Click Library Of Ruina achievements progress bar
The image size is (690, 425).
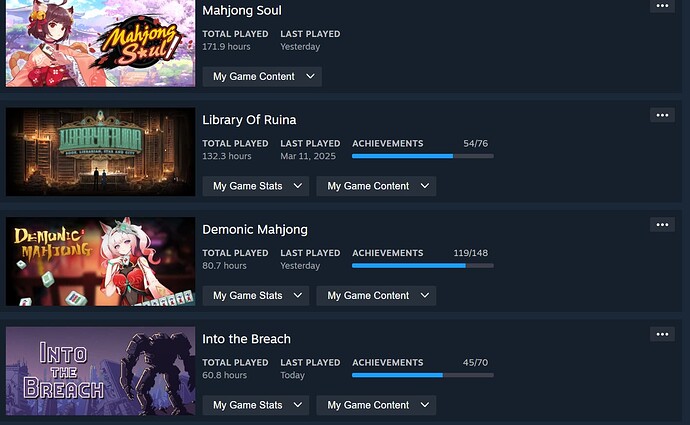(423, 156)
